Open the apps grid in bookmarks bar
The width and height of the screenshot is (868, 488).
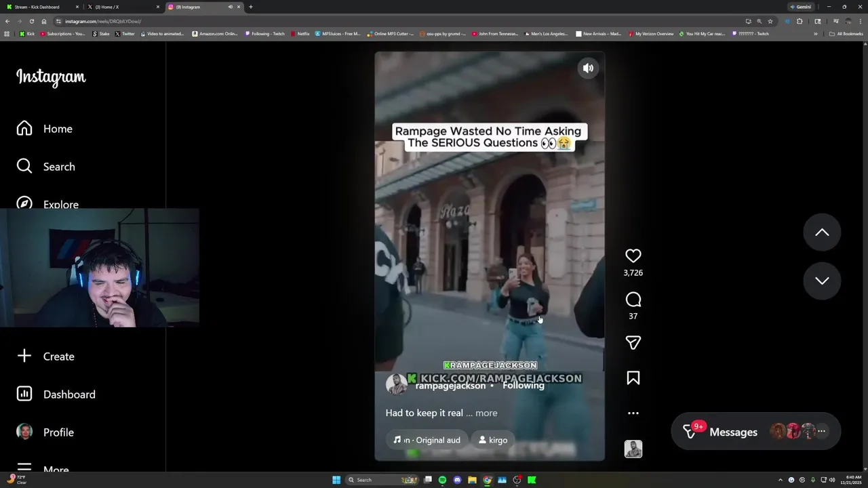point(7,33)
